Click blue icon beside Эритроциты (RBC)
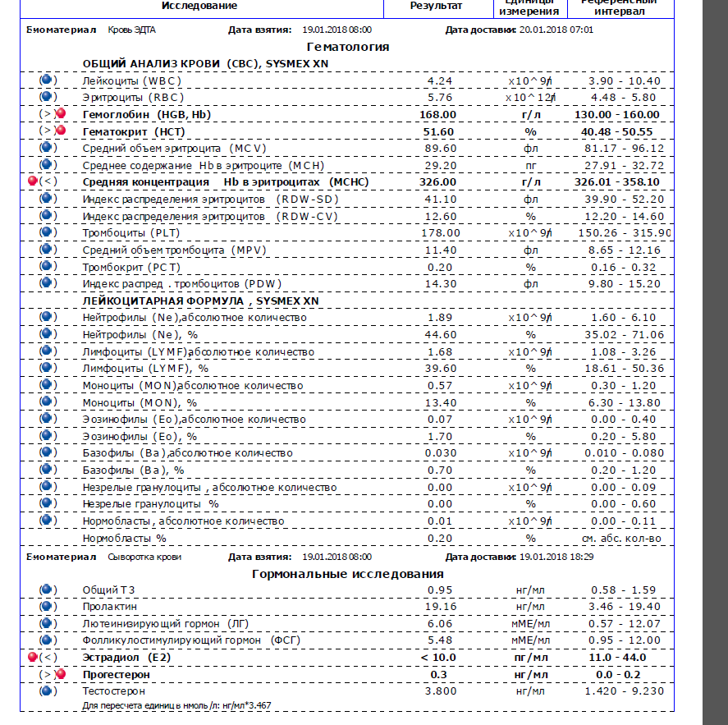The image size is (728, 725). coord(47,97)
